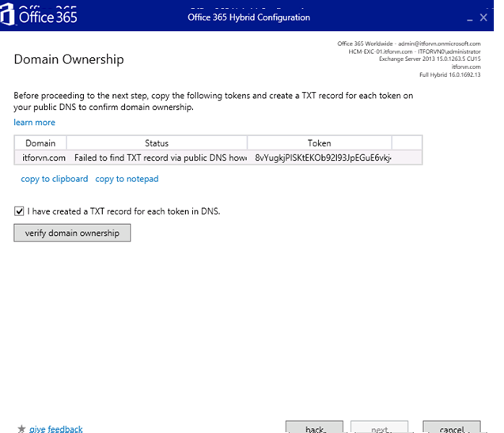Click the greyed-out next button

381,428
